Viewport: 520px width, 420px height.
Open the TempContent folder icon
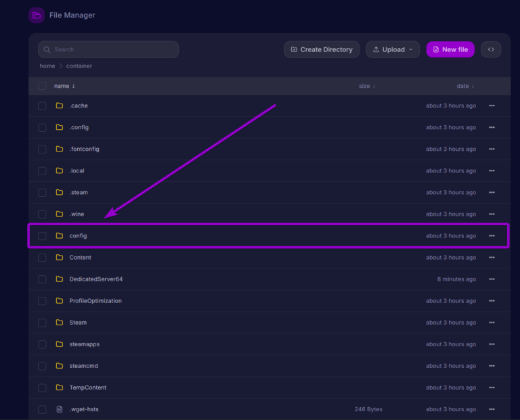[60, 388]
